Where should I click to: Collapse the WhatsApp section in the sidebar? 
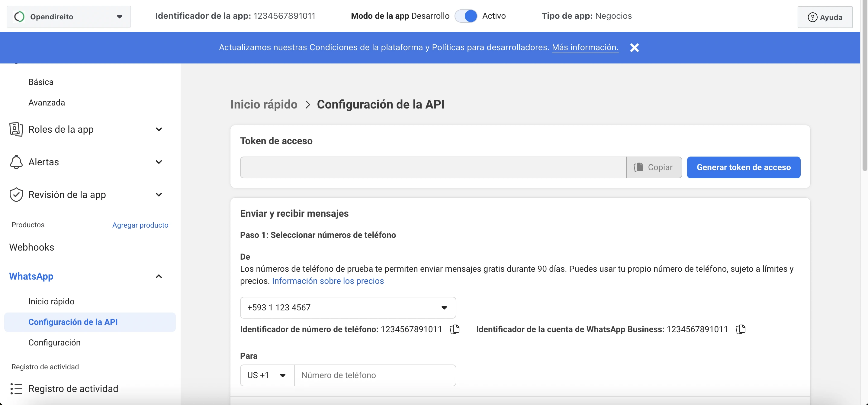[158, 276]
